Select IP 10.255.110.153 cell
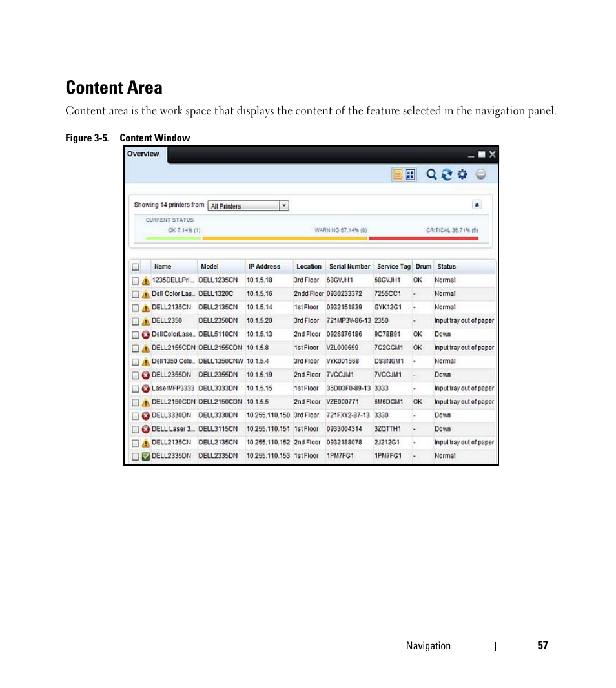Image resolution: width=616 pixels, height=688 pixels. (x=269, y=456)
